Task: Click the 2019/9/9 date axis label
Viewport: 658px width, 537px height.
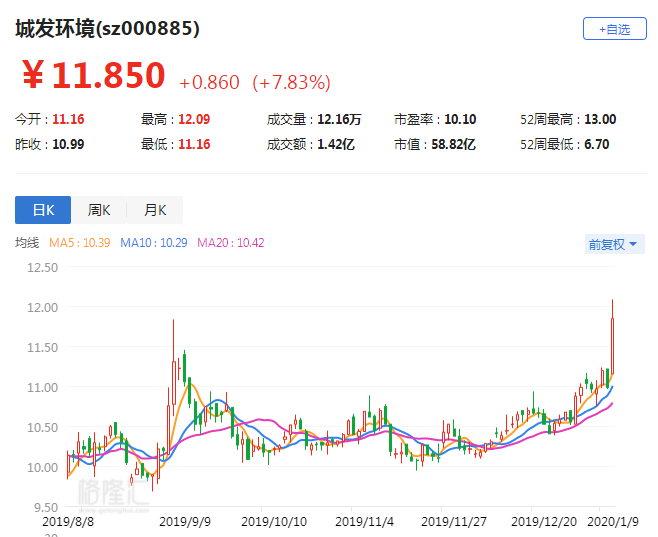Action: pos(185,521)
